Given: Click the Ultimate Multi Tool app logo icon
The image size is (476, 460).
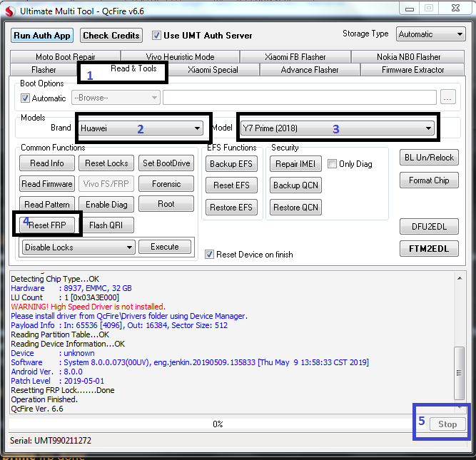Looking at the screenshot, I should [10, 11].
